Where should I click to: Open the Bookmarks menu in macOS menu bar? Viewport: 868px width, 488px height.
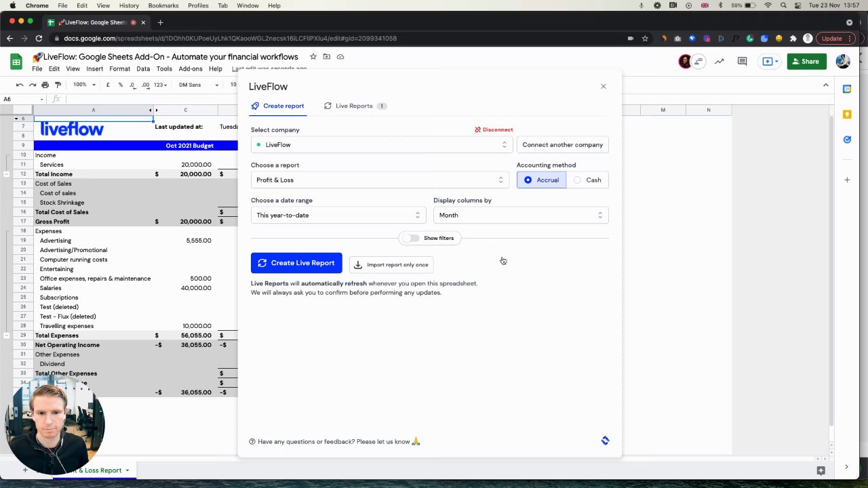(163, 5)
